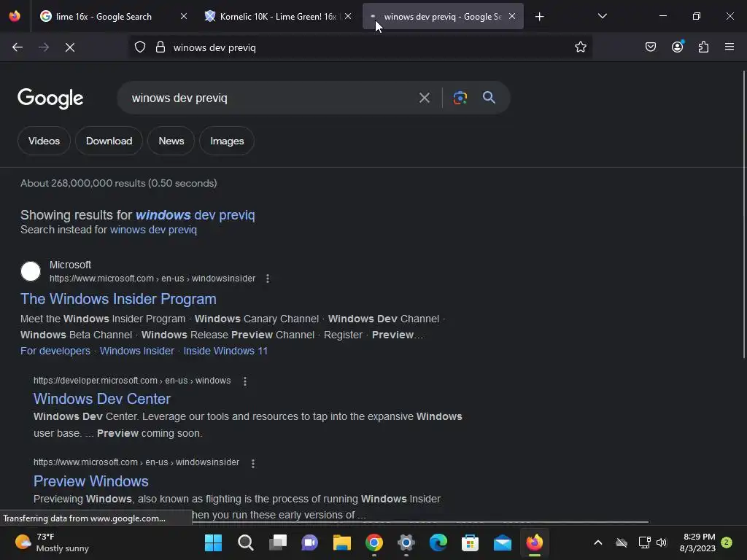Clear the Google search box
Image resolution: width=747 pixels, height=560 pixels.
[424, 98]
